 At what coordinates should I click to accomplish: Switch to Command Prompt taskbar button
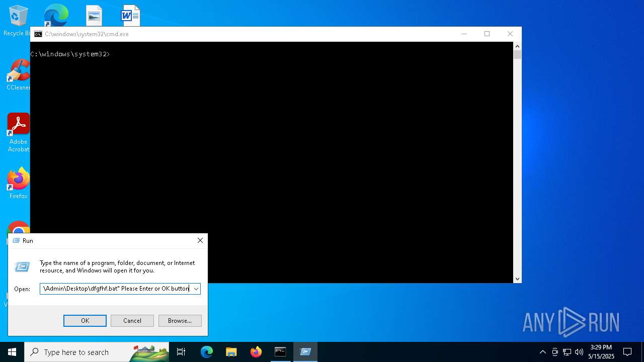point(280,352)
